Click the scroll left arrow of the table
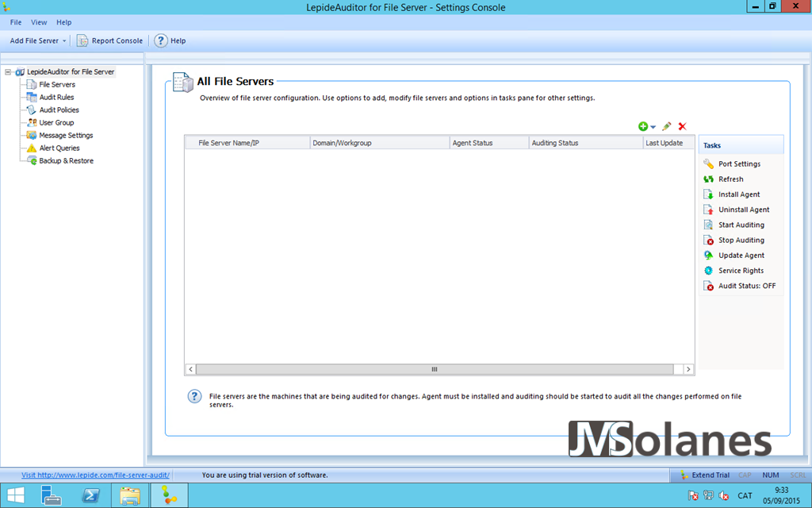Screen dimensions: 812x508 point(190,369)
